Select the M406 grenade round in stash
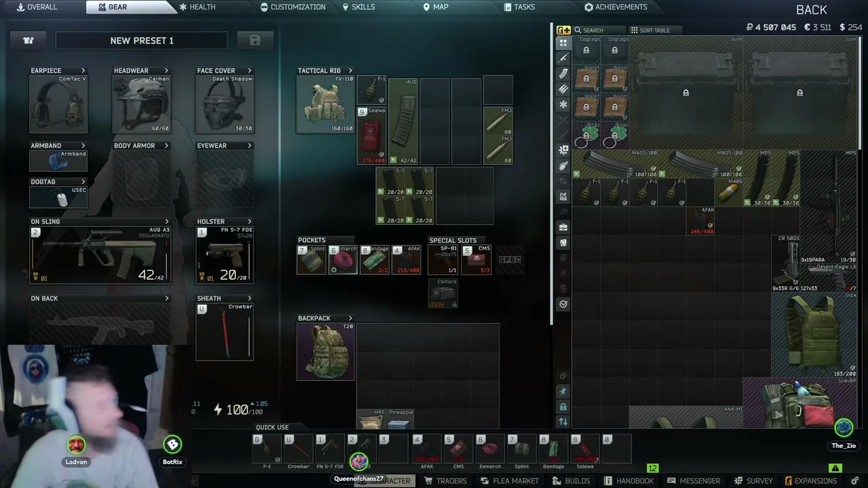This screenshot has width=868, height=488. (728, 192)
